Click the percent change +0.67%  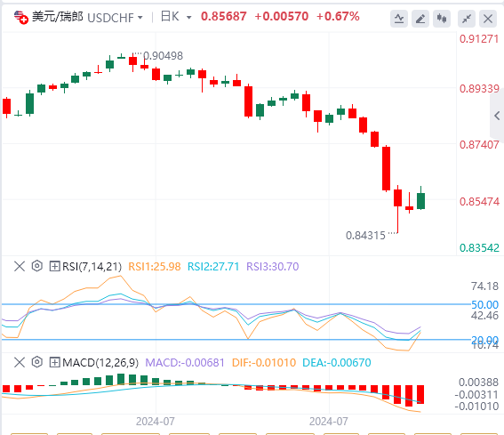[x=338, y=16]
